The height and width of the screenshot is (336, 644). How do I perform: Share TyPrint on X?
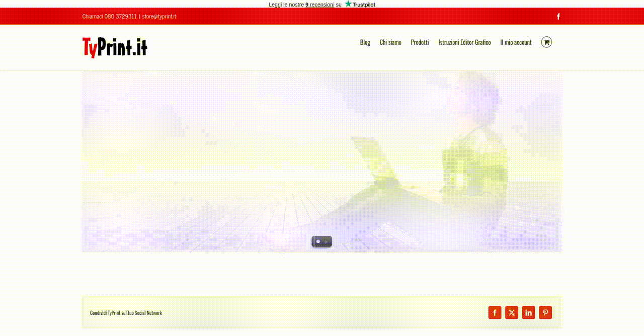512,313
